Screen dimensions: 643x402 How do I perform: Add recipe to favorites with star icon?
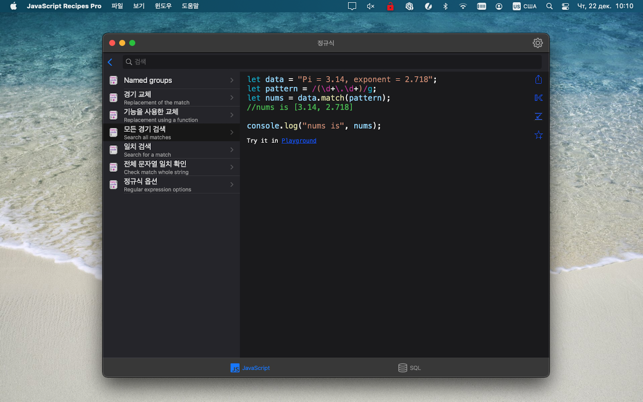point(538,135)
